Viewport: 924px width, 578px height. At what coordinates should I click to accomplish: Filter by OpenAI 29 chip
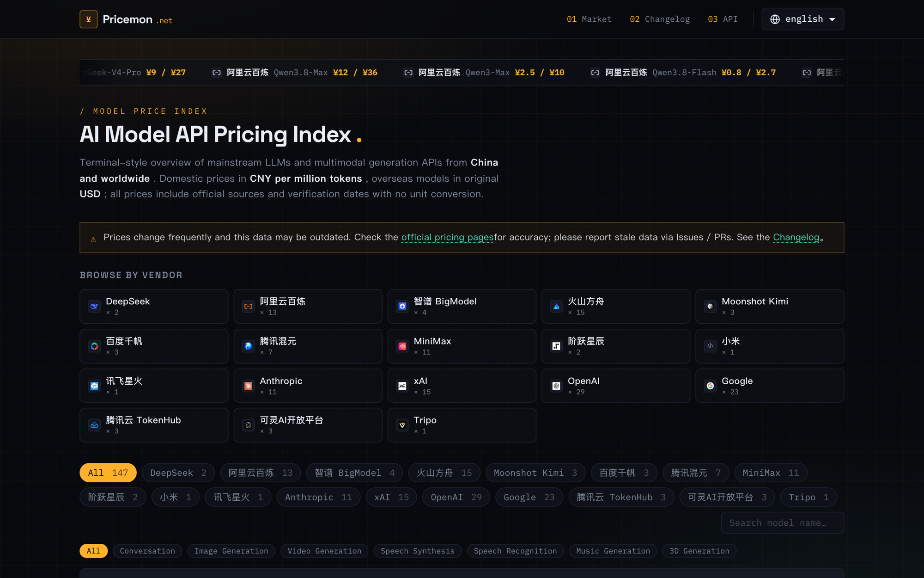pos(456,497)
